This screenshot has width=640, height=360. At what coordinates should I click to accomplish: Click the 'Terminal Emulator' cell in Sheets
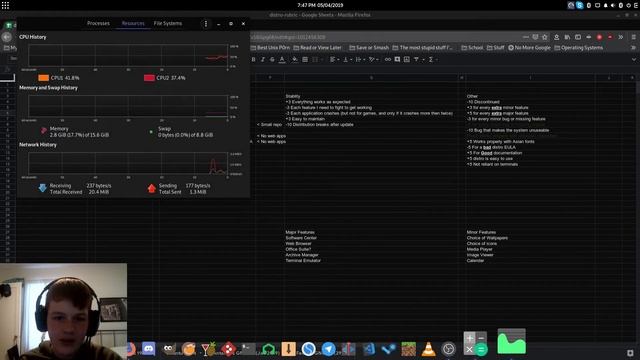point(303,260)
